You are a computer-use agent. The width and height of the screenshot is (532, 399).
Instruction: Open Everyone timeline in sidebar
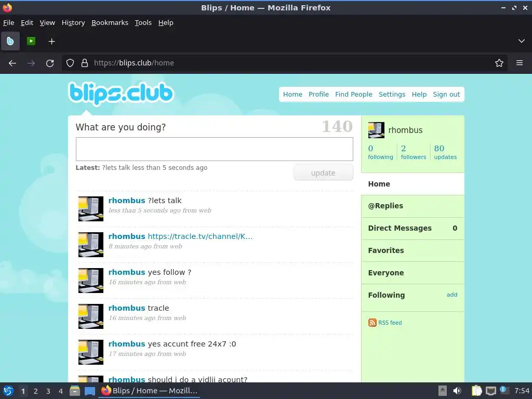point(413,273)
